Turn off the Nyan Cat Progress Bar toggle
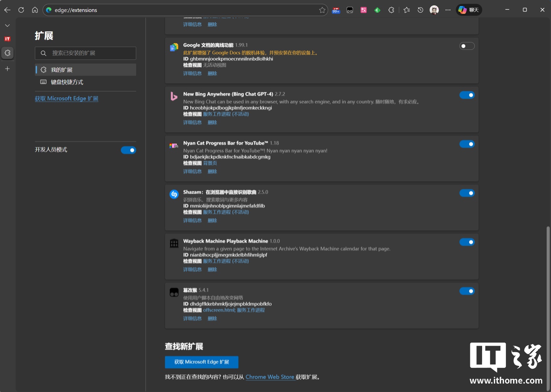 tap(467, 144)
